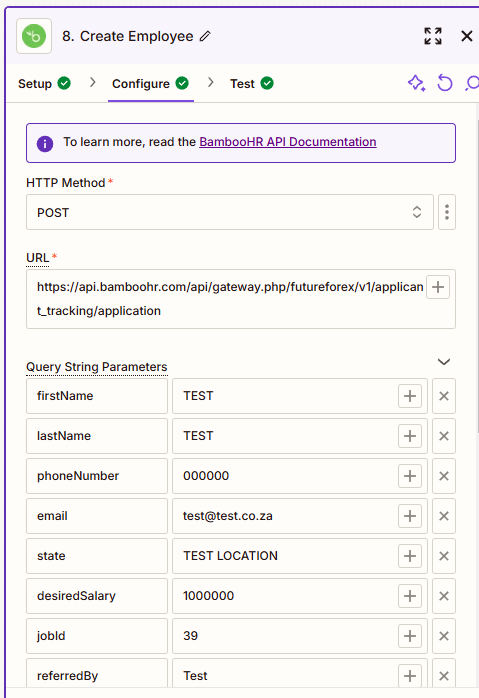Edit the jobId key field
The image size is (479, 698).
[97, 636]
